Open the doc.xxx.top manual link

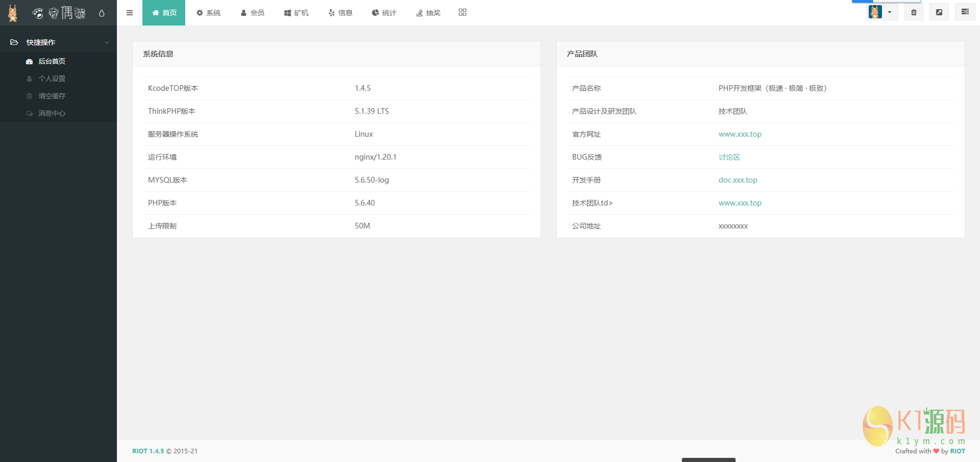click(x=738, y=180)
